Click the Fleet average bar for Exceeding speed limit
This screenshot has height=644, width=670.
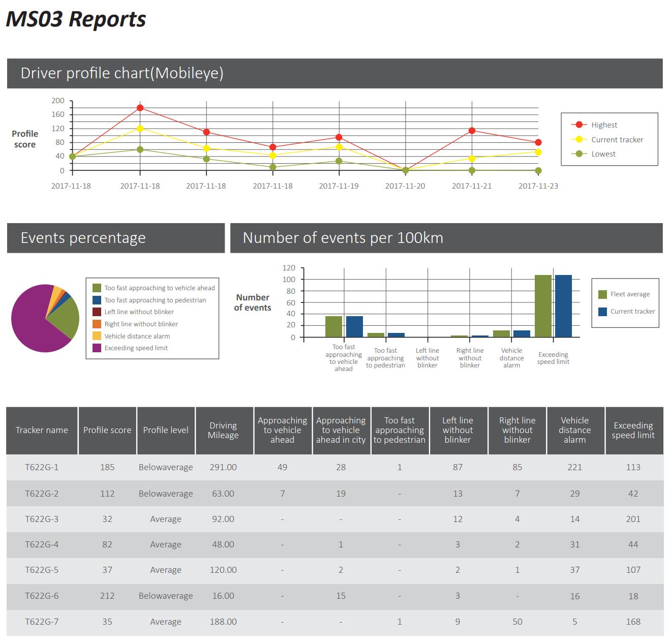point(543,306)
